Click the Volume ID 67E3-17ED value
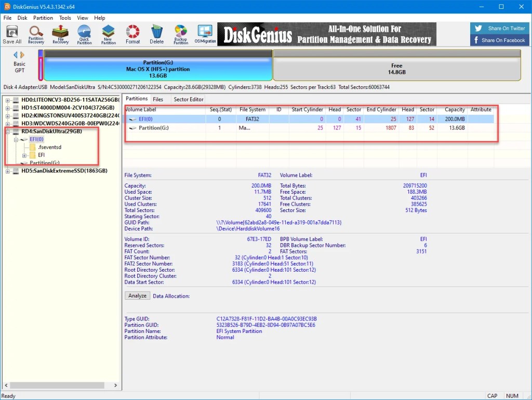The height and width of the screenshot is (400, 532). [259, 239]
